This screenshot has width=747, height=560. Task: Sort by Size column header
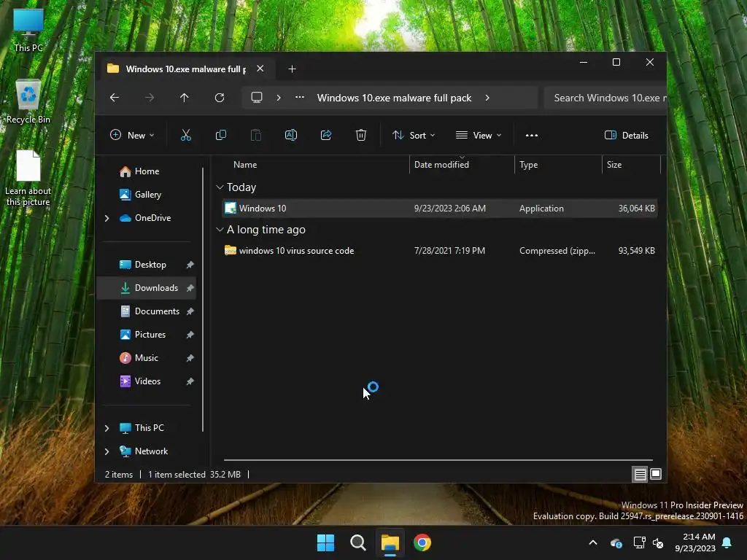(614, 165)
